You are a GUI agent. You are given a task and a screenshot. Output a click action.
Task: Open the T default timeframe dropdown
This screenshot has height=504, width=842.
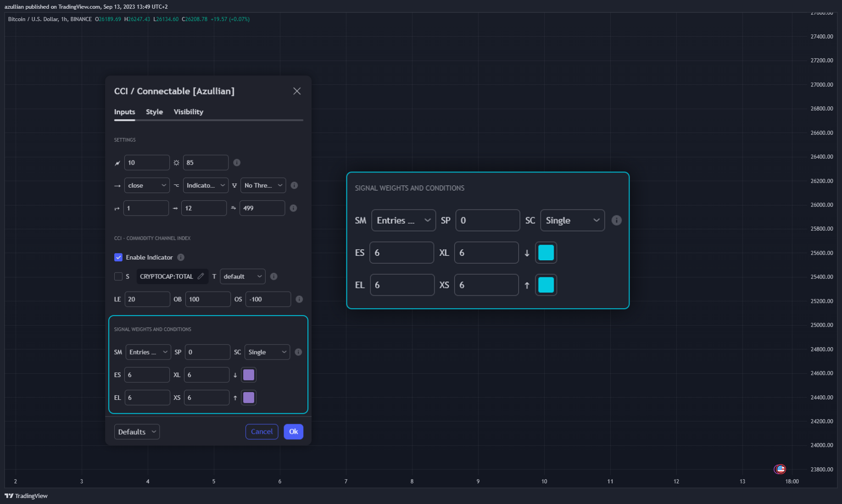point(243,277)
